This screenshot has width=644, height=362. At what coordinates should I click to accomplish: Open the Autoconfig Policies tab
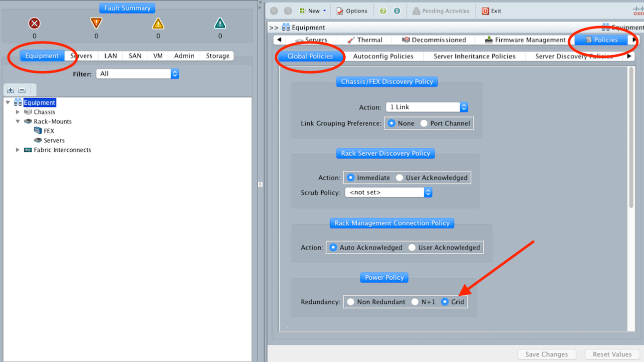pyautogui.click(x=383, y=56)
